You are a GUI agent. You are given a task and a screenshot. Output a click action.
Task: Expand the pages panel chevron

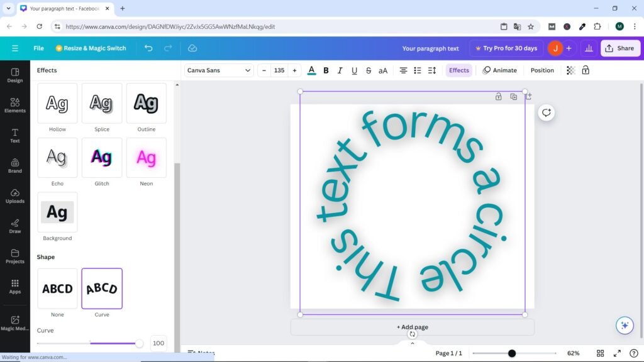click(413, 343)
